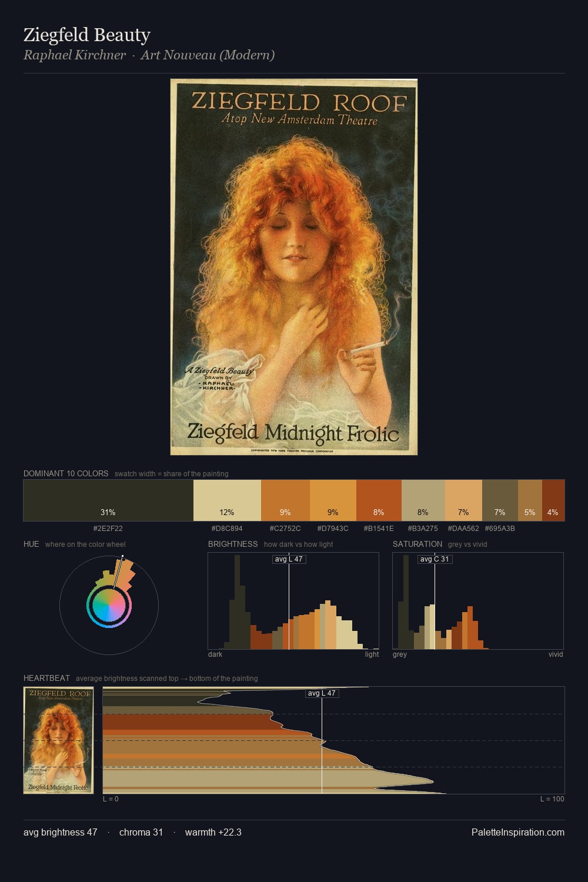Viewport: 588px width, 882px height.
Task: Click the 'SATURATION' section heading
Action: coord(417,544)
